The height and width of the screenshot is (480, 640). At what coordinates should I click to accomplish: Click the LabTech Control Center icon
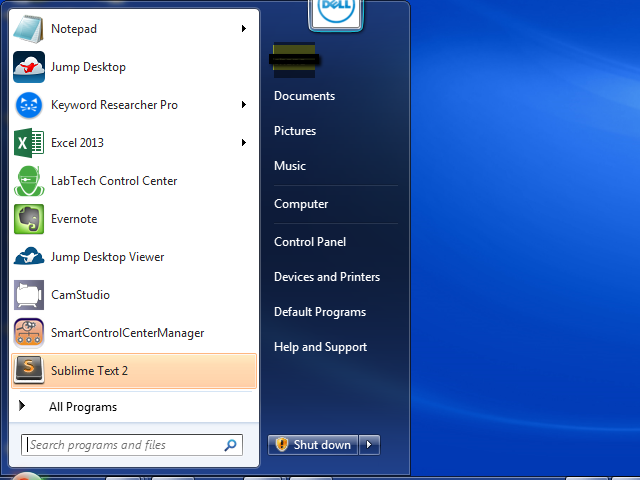point(29,181)
